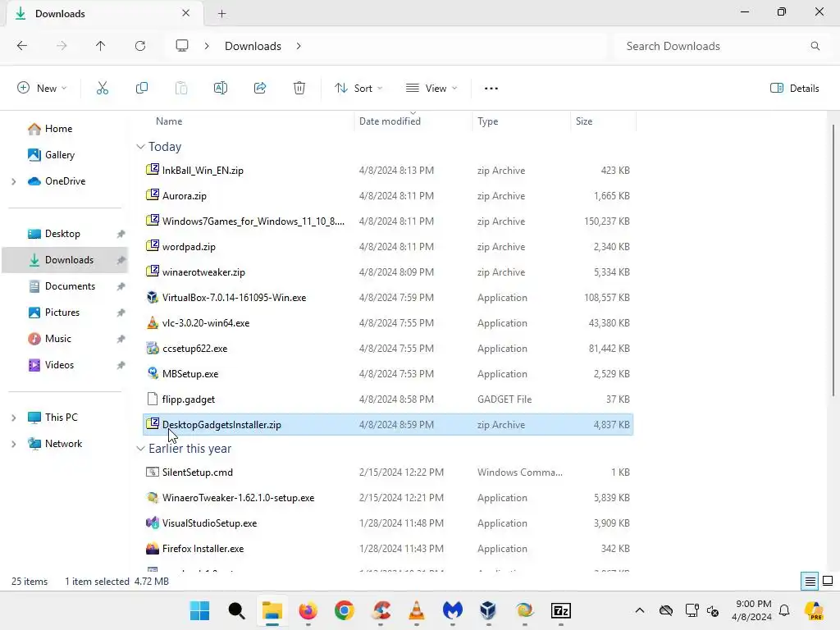Open a new tab with plus button
Viewport: 840px width, 630px height.
pos(221,14)
